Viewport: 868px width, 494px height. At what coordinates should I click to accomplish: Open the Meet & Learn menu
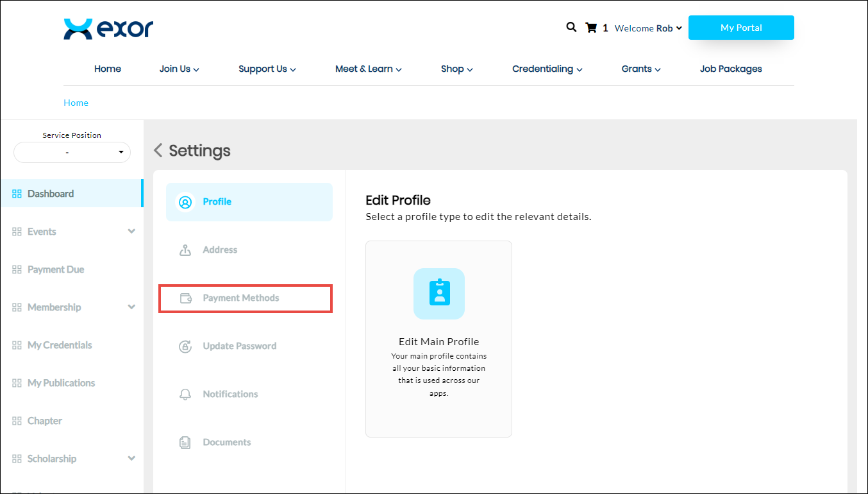click(368, 69)
